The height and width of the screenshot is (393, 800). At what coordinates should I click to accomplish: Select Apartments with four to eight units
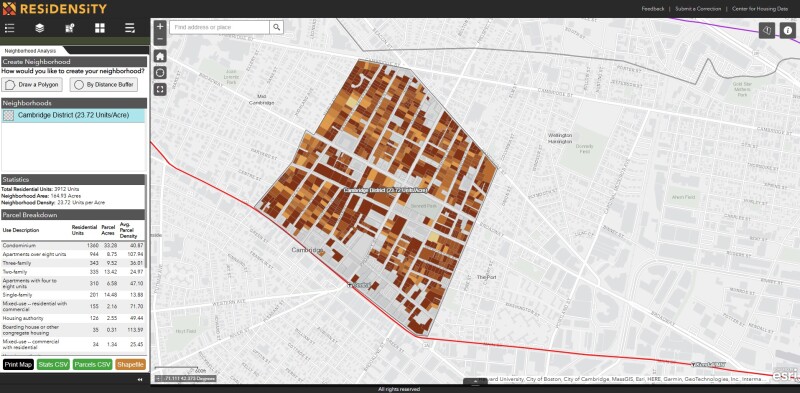pos(73,283)
